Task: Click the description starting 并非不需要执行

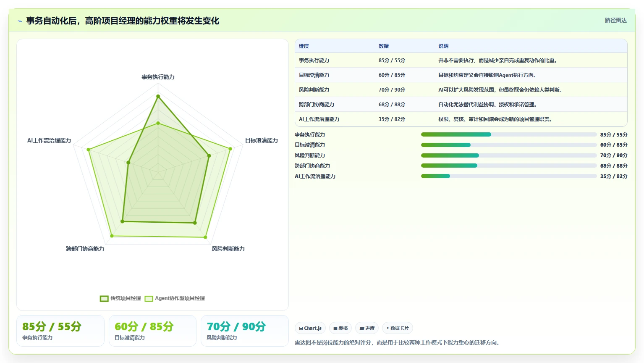Action: pos(498,60)
